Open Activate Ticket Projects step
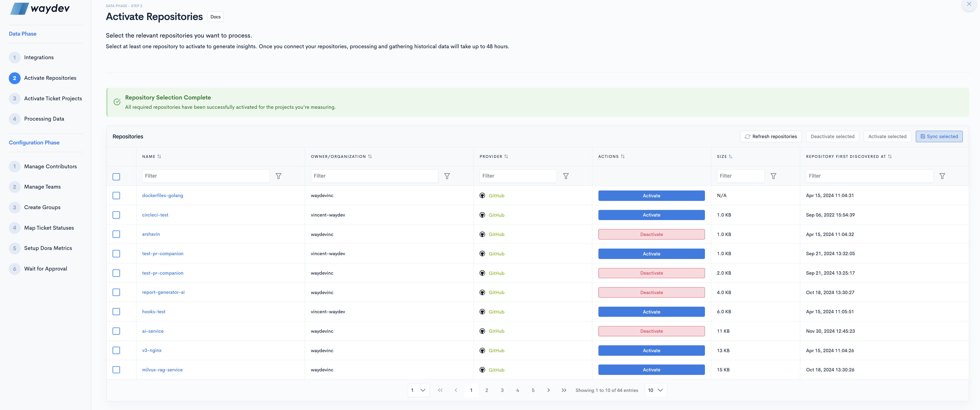980x410 pixels. 53,98
